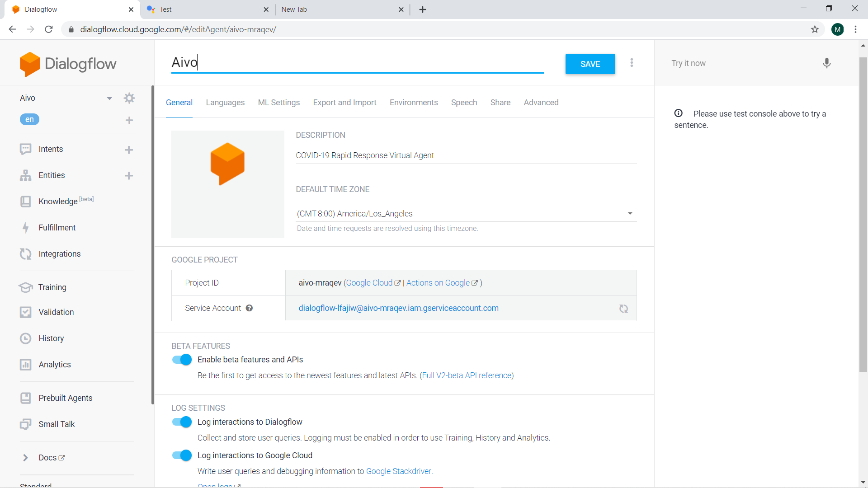Toggle Log interactions to Dialogflow
868x488 pixels.
click(x=182, y=422)
